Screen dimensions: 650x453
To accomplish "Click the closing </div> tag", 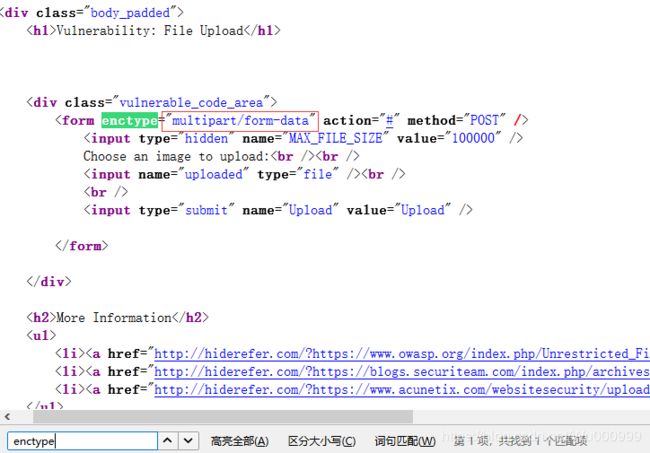I will tap(49, 282).
